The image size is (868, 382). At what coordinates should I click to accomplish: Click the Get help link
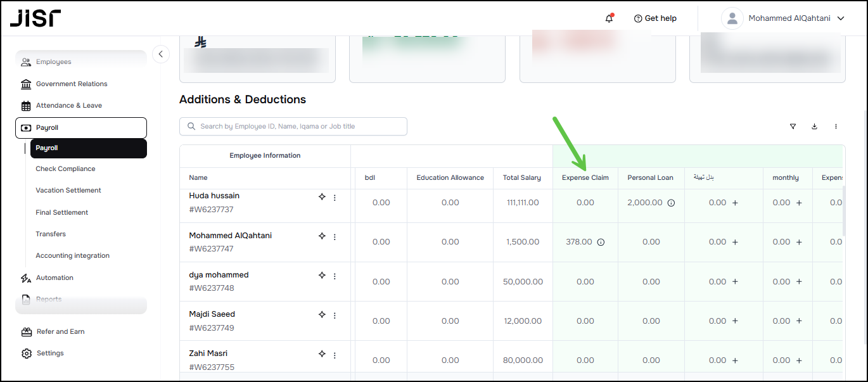pos(655,18)
